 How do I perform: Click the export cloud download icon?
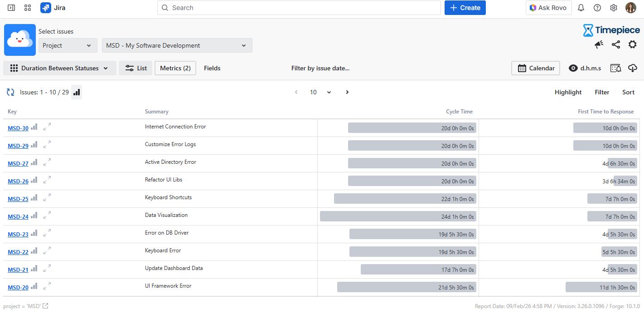(633, 68)
